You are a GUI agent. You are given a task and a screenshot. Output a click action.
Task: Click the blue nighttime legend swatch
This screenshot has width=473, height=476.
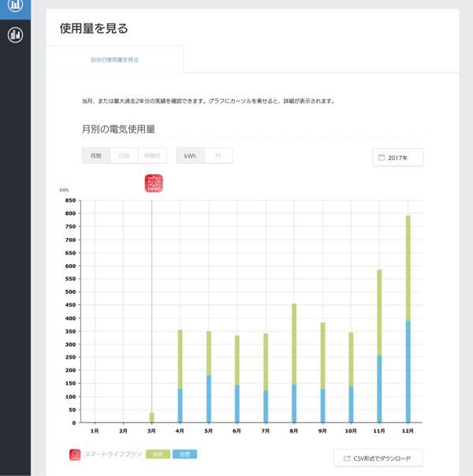(184, 454)
